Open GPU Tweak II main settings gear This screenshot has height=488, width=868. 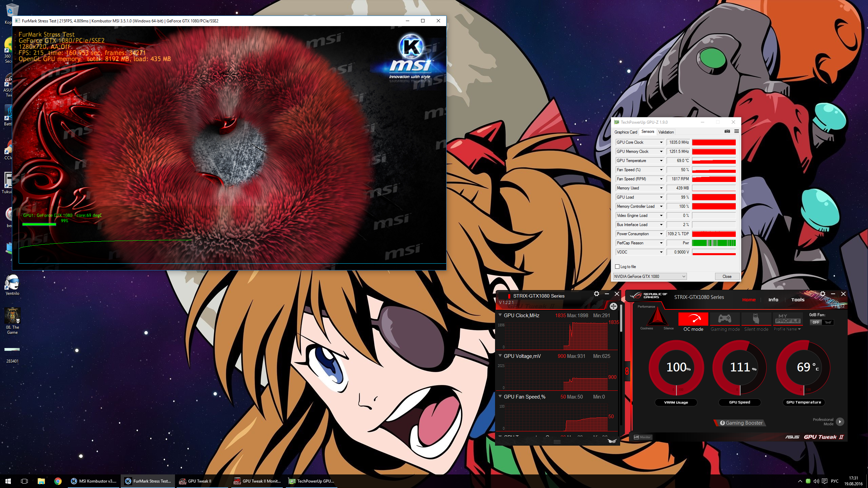pos(823,293)
